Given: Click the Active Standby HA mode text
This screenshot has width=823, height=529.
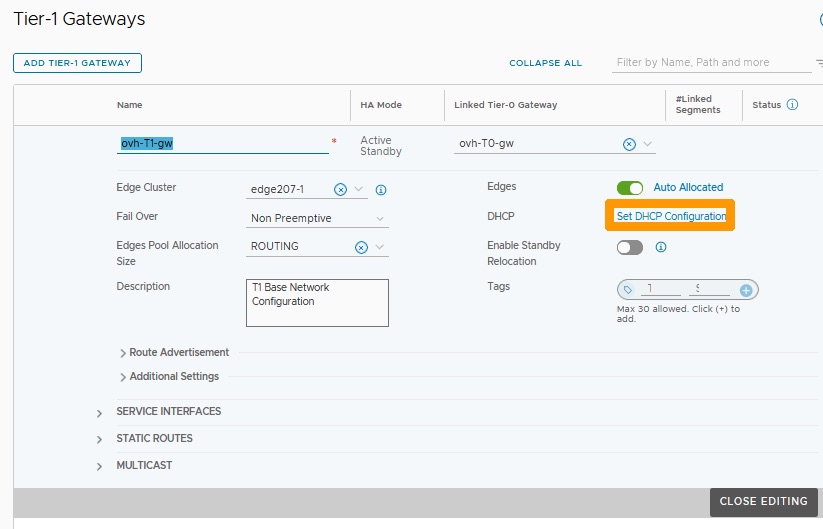Looking at the screenshot, I should [x=381, y=146].
